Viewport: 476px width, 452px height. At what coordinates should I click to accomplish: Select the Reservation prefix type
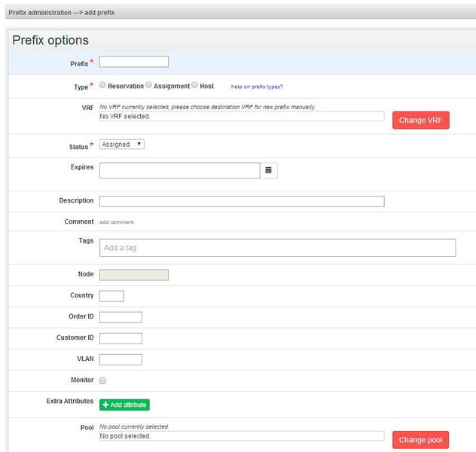[102, 86]
